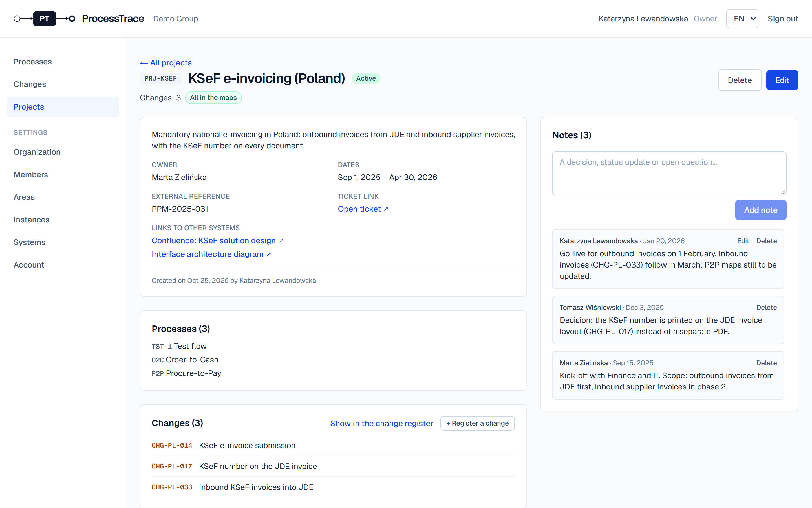Delete Tomasz Wiśniewski's Dec 3 note
Screen dimensions: 812x508
pyautogui.click(x=766, y=307)
